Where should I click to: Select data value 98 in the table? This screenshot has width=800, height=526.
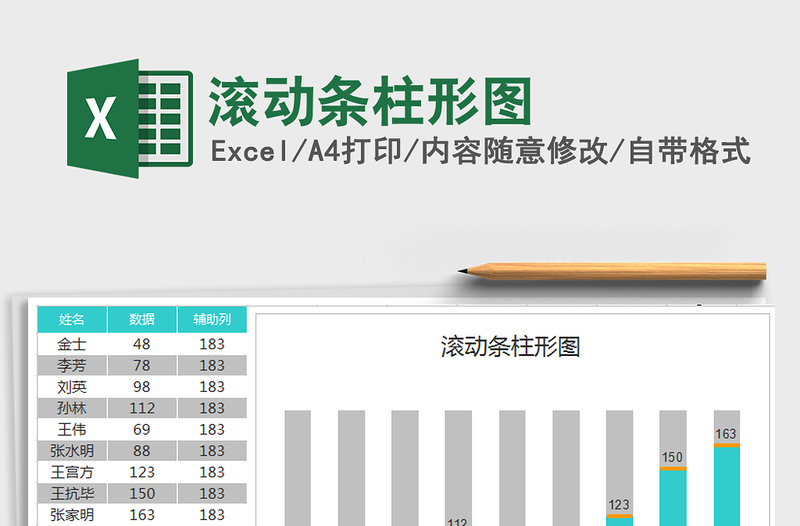[142, 387]
